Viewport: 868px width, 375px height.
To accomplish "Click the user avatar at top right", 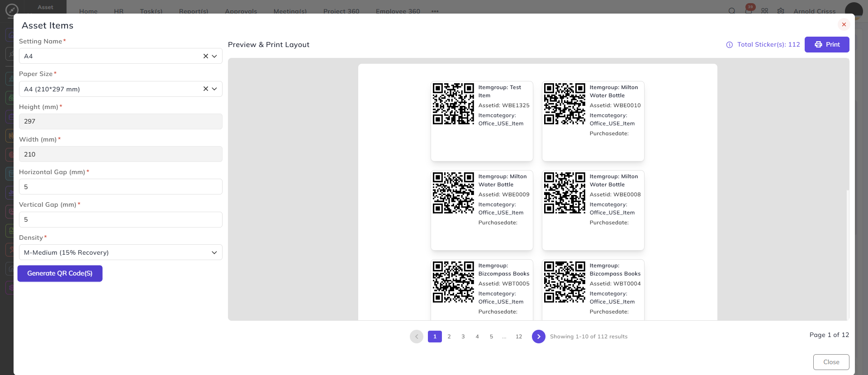I will (854, 11).
